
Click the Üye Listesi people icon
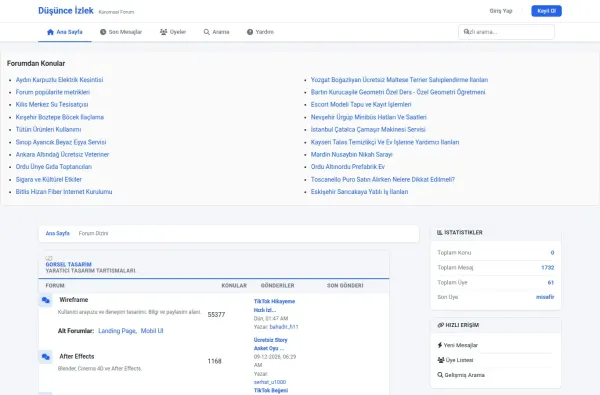tap(441, 360)
